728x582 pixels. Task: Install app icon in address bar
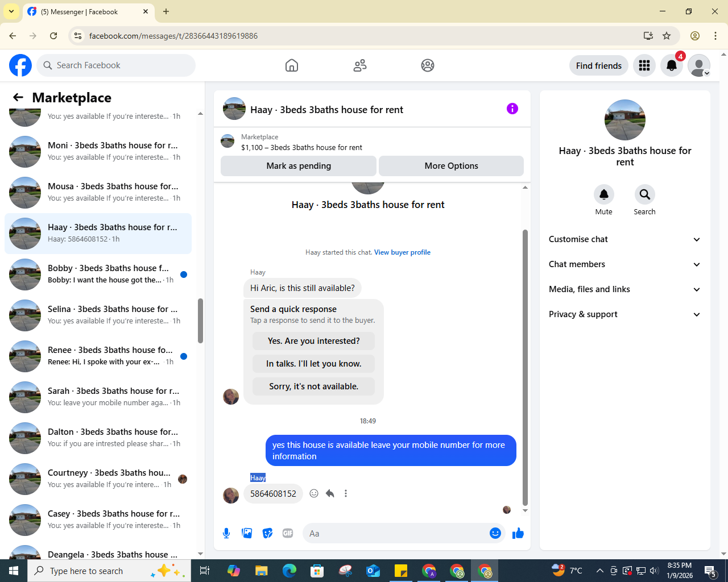648,36
